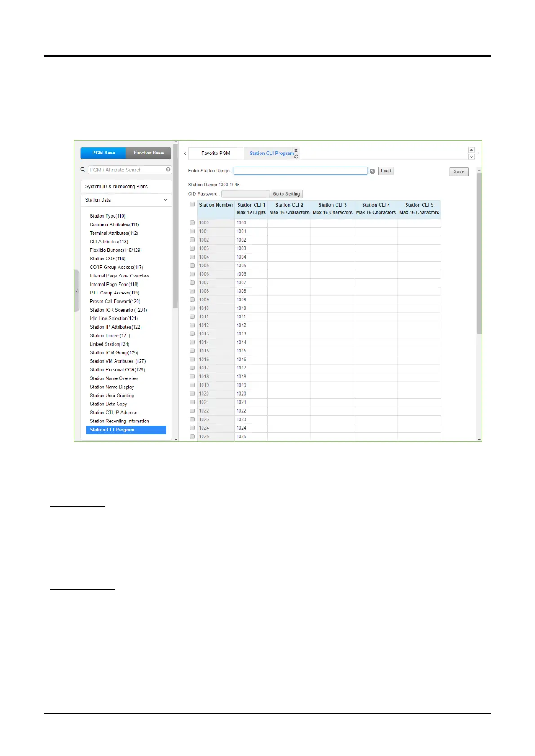Check the box for station 1000
The image size is (535, 756).
[x=192, y=223]
